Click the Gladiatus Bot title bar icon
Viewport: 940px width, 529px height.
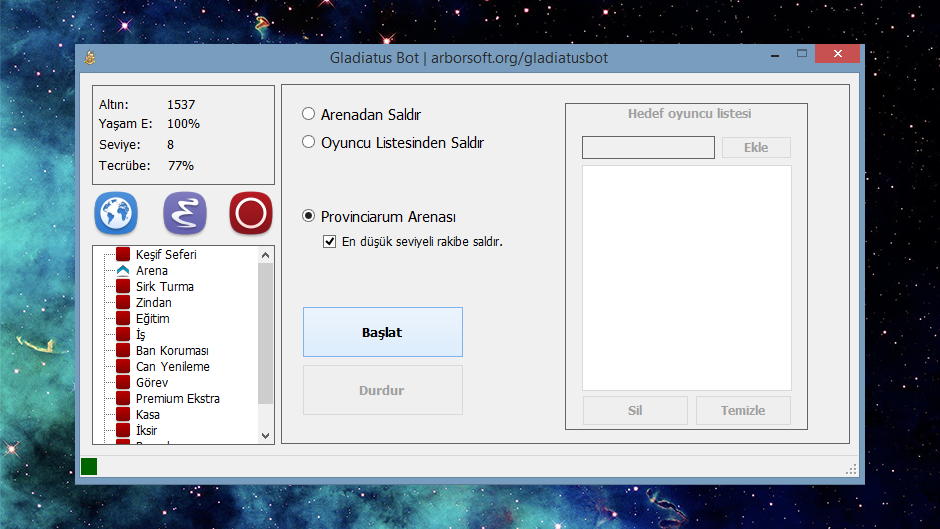tap(90, 57)
